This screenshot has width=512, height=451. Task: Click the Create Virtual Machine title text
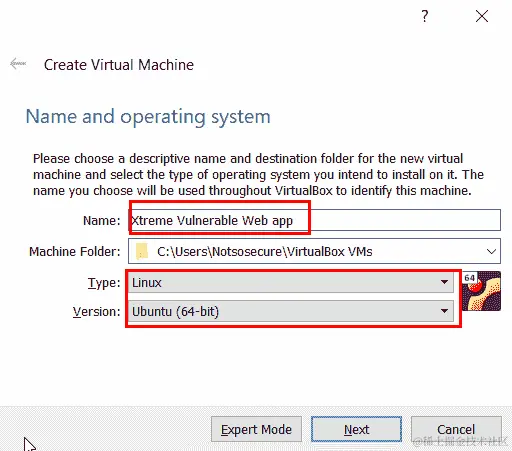(119, 65)
